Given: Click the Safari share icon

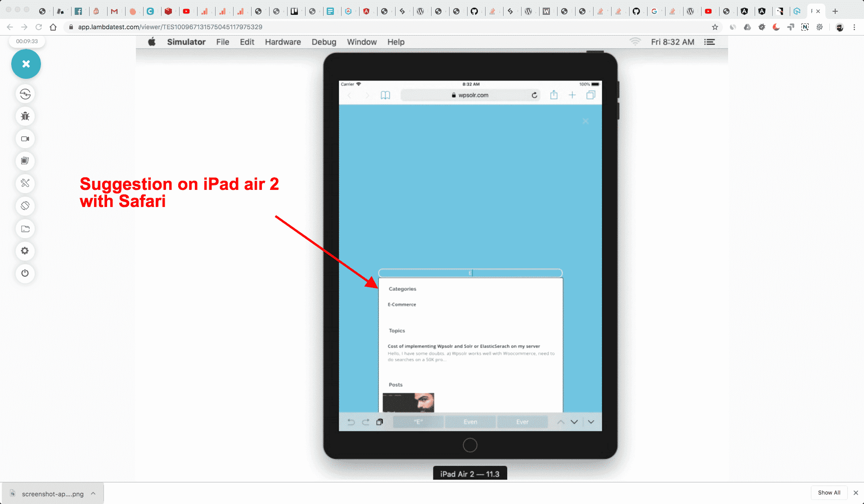Looking at the screenshot, I should click(x=554, y=94).
